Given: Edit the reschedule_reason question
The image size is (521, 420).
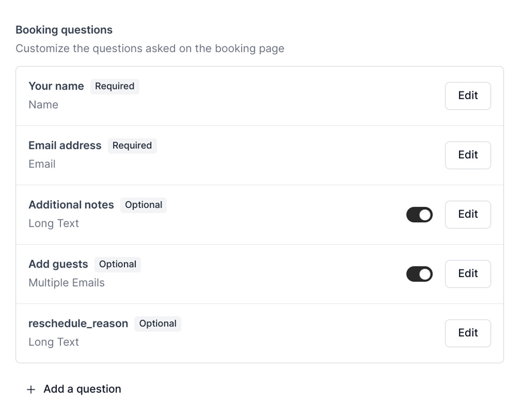Looking at the screenshot, I should [468, 333].
